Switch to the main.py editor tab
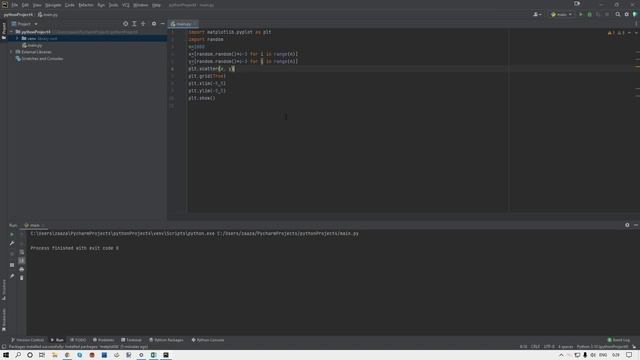Viewport: 640px width, 360px height. tap(182, 24)
